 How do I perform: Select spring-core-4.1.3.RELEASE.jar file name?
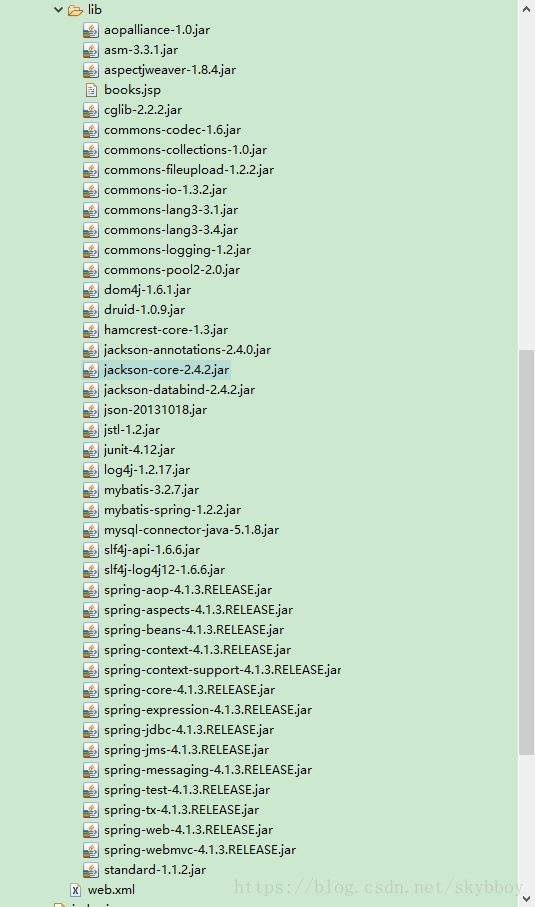pos(190,690)
